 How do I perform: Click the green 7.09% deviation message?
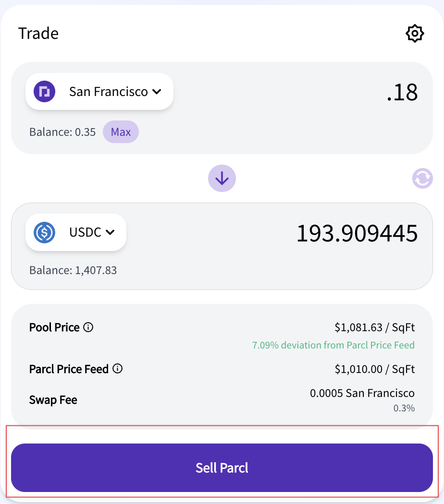[x=333, y=345]
